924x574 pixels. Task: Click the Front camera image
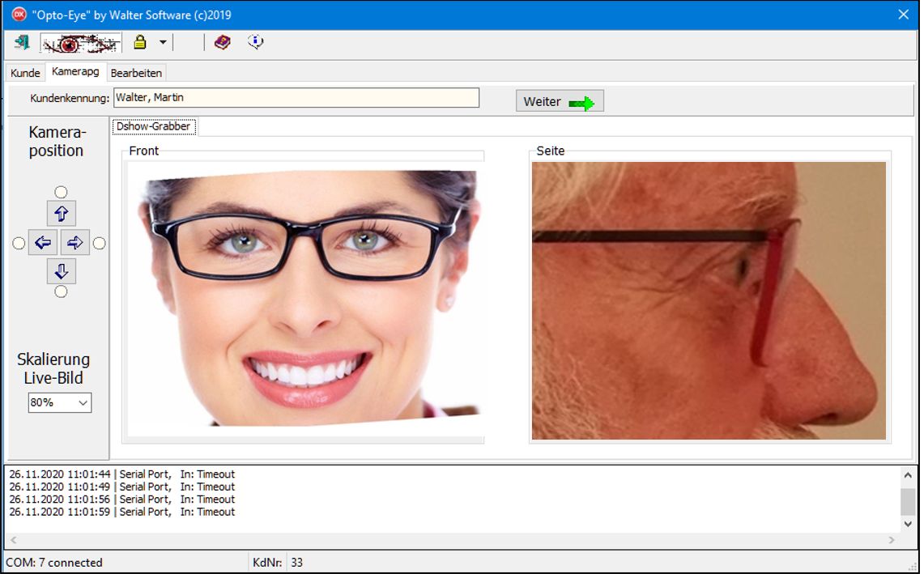coord(305,300)
